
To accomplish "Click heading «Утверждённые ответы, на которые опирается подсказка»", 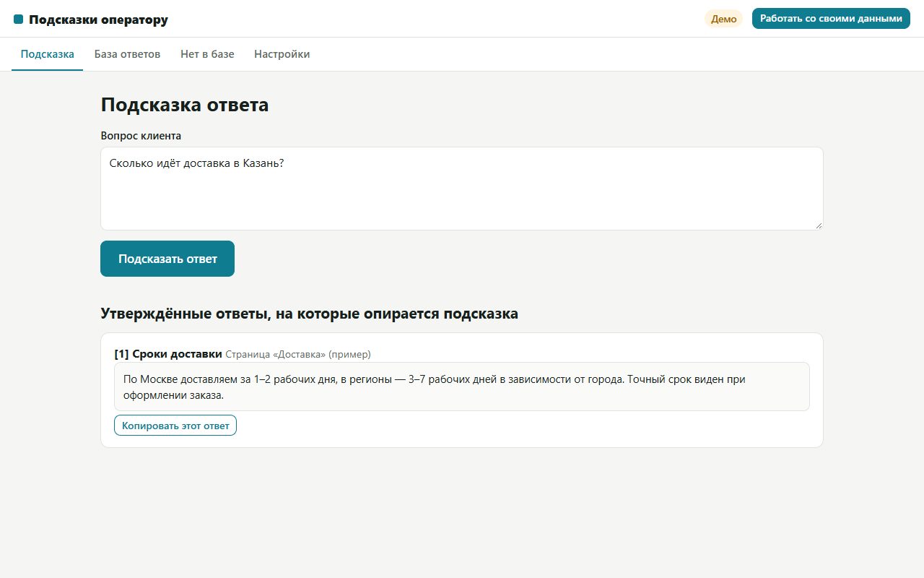I will tap(309, 314).
